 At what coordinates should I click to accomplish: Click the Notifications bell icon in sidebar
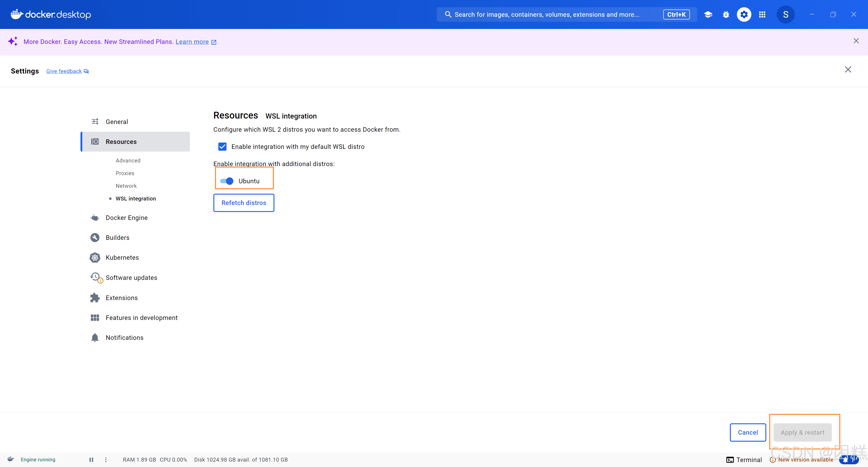(x=95, y=338)
